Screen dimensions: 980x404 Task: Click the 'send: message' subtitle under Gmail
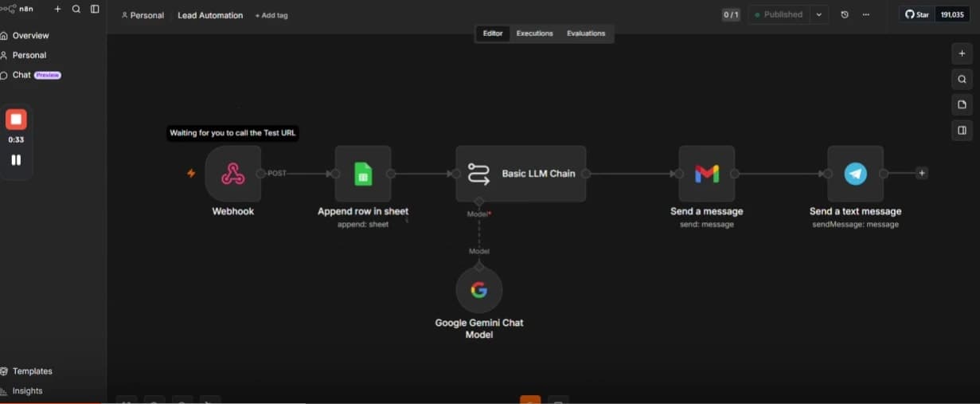[707, 225]
